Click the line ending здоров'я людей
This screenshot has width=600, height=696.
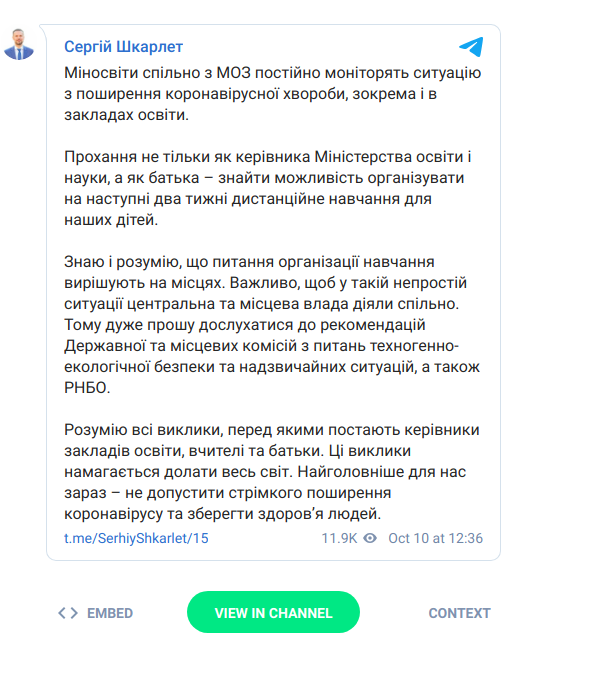(222, 514)
